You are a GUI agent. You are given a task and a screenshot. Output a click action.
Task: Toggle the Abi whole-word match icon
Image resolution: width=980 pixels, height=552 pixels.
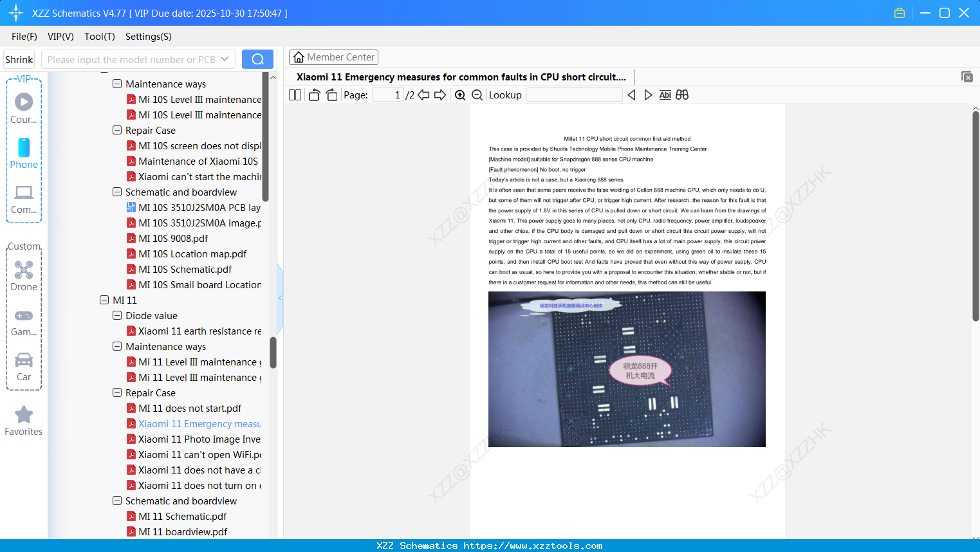(665, 95)
